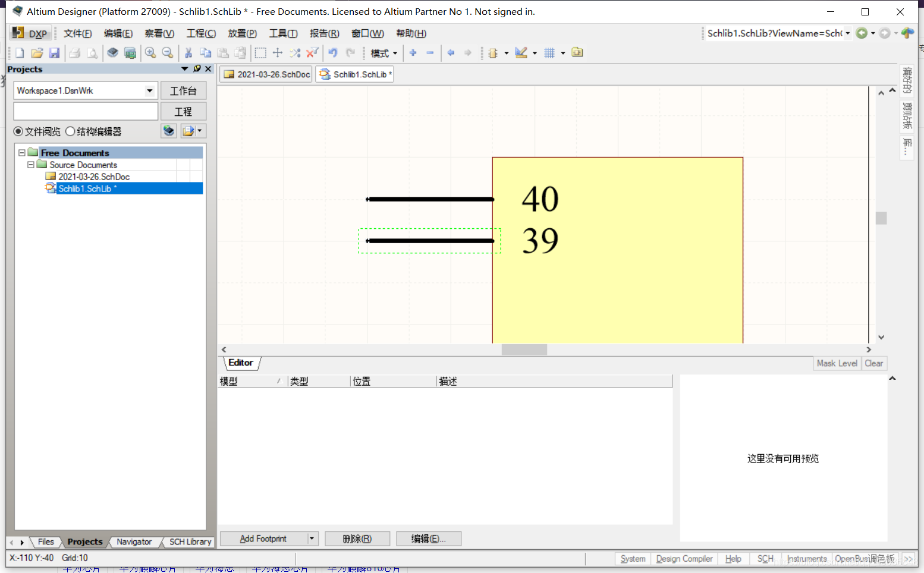Click the 工作台 button

pos(183,91)
